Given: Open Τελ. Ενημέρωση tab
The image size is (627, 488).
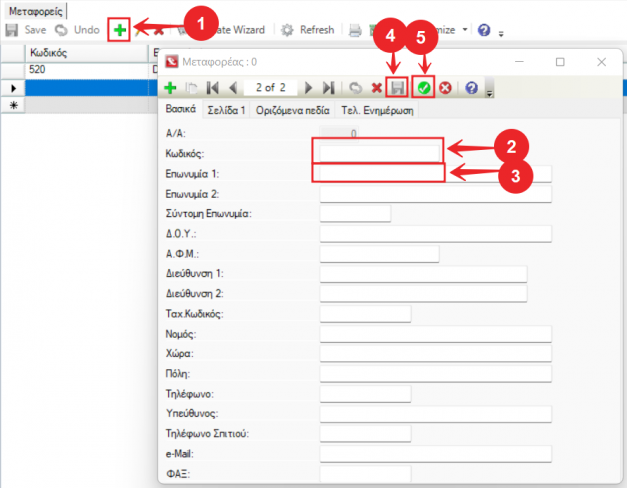Looking at the screenshot, I should tap(377, 110).
